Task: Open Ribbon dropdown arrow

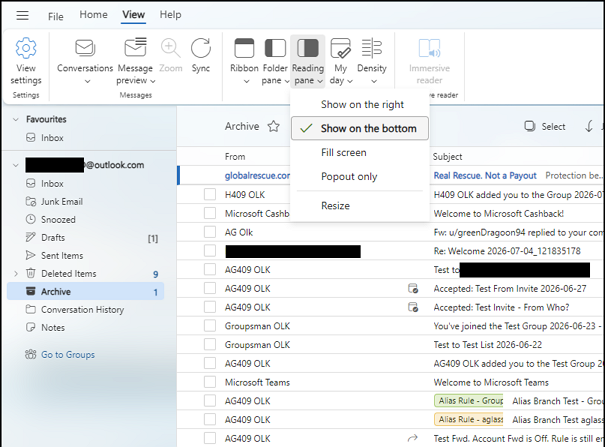Action: [x=247, y=81]
